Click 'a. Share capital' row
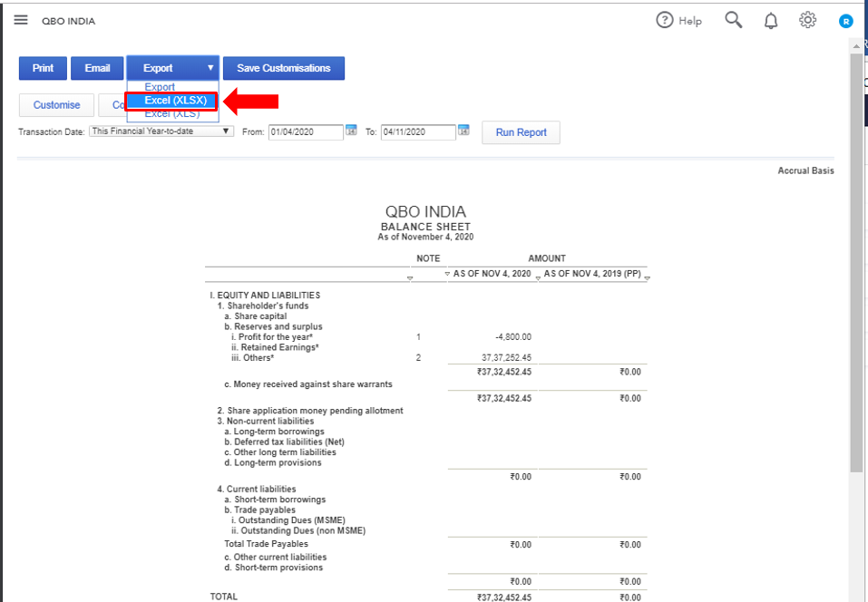 tap(255, 316)
